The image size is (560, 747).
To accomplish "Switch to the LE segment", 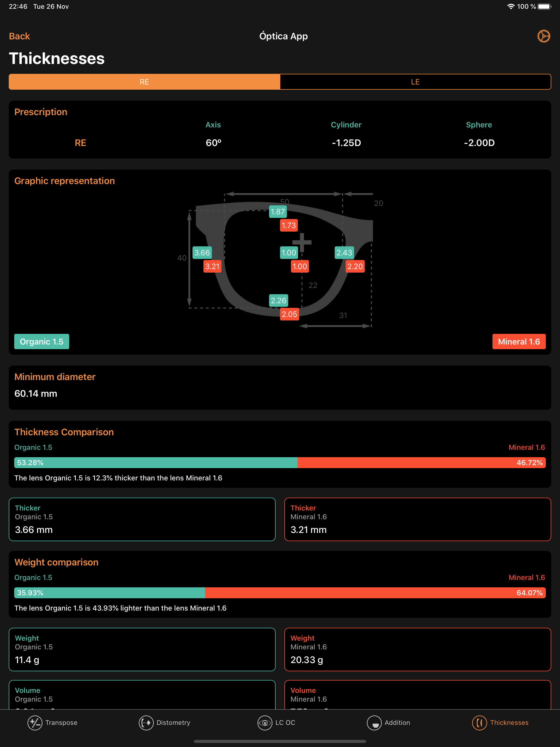I will (415, 82).
